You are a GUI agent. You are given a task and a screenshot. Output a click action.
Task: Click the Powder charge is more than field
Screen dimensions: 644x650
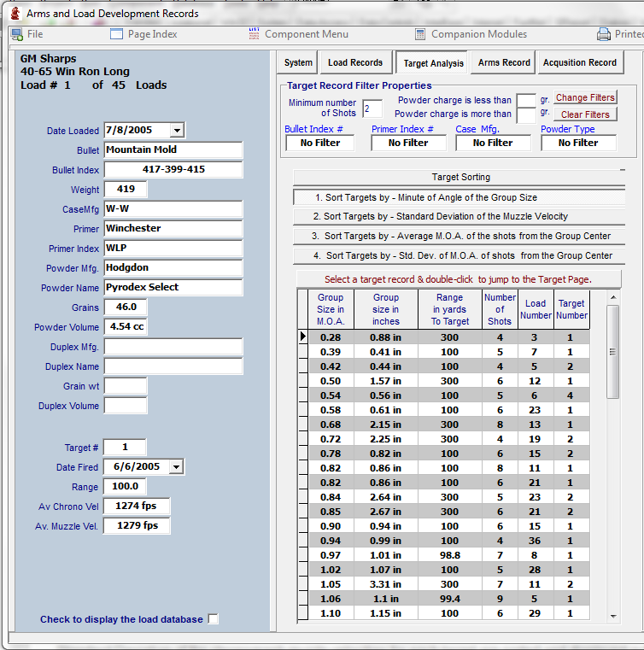[x=526, y=115]
